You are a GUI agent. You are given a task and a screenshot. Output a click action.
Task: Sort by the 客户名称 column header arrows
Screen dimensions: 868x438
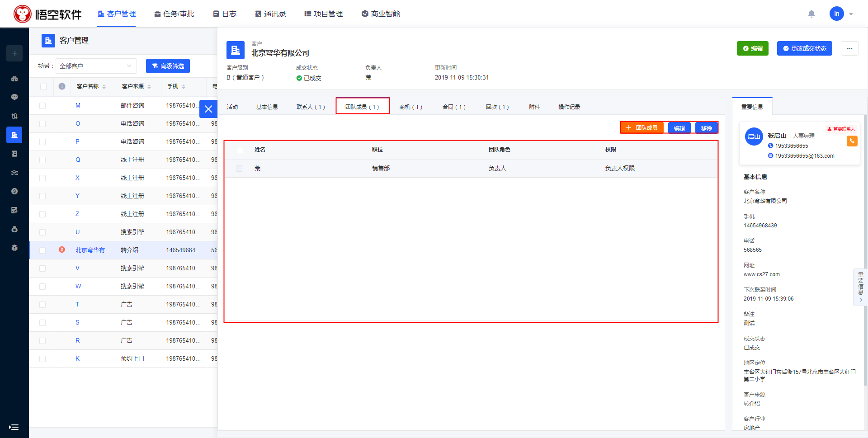(x=104, y=87)
